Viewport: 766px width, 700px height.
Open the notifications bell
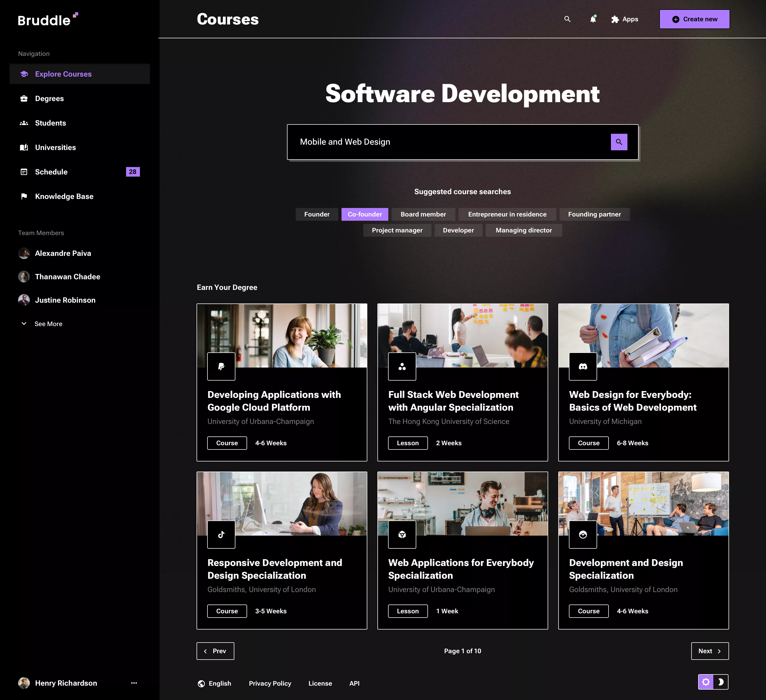tap(593, 19)
